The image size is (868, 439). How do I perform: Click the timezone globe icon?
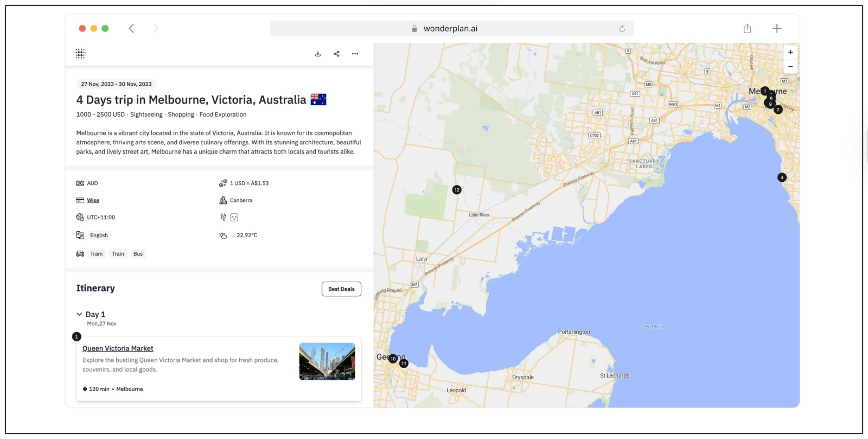pos(80,218)
